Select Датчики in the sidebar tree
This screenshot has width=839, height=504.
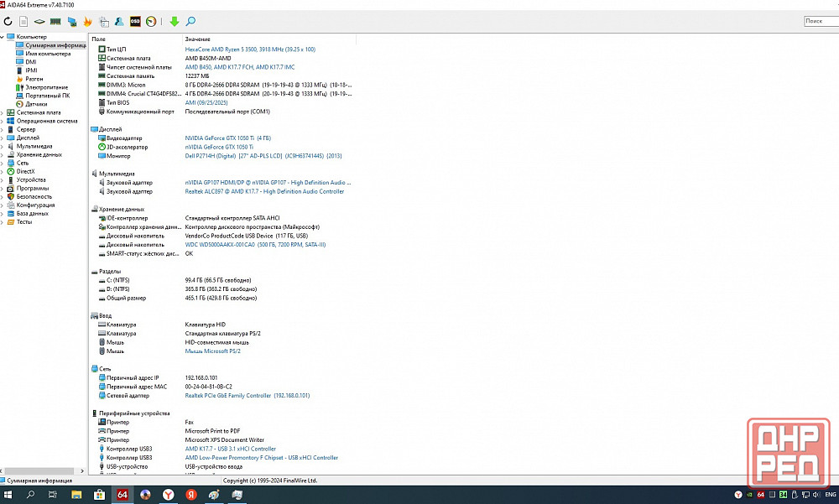click(36, 104)
